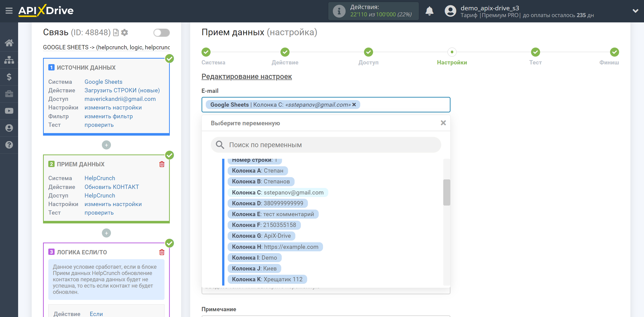This screenshot has width=644, height=317.
Task: Close the variable selection panel
Action: click(x=443, y=123)
